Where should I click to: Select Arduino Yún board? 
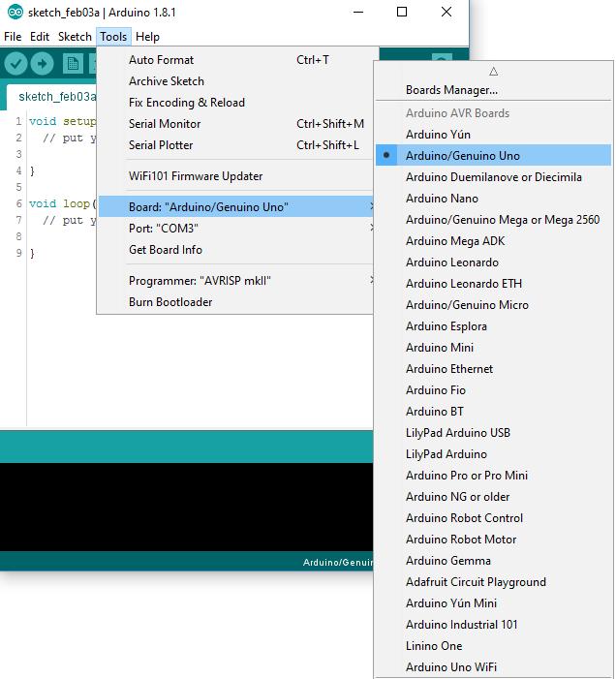pos(493,135)
